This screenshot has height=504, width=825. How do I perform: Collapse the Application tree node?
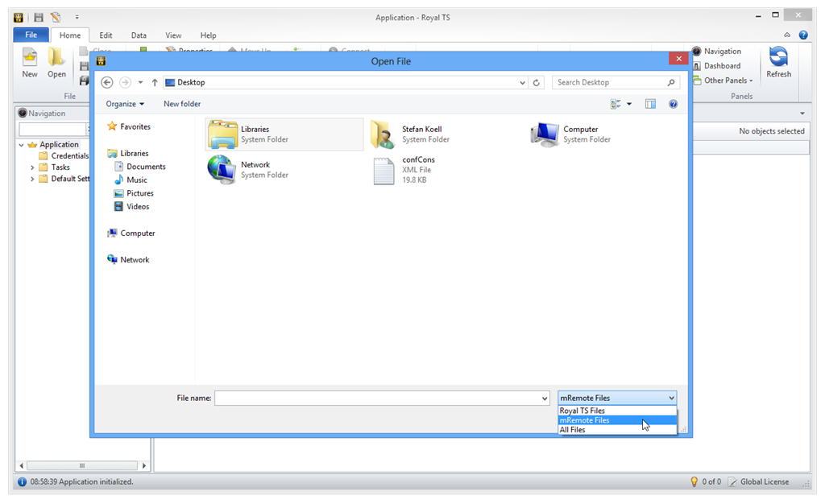21,145
